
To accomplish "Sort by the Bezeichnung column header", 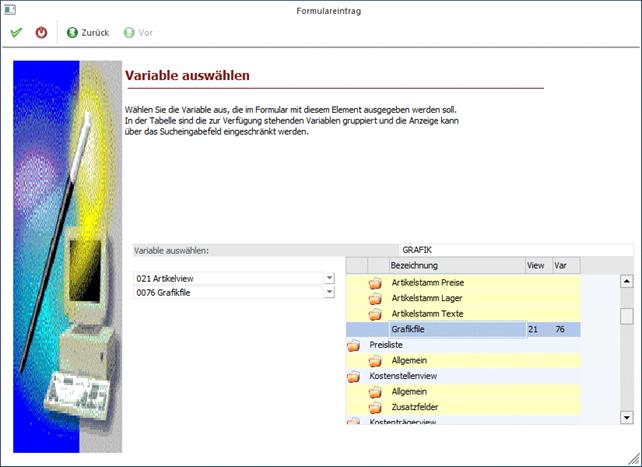I will 456,265.
